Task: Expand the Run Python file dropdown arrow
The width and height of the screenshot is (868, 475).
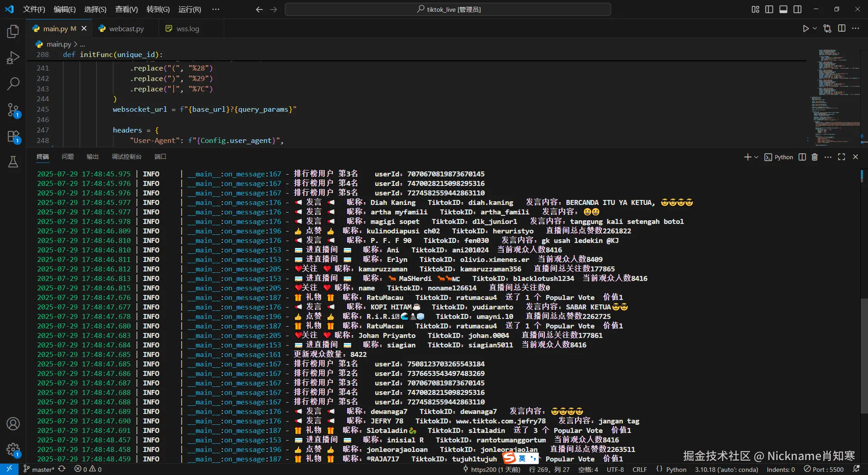Action: click(x=815, y=28)
